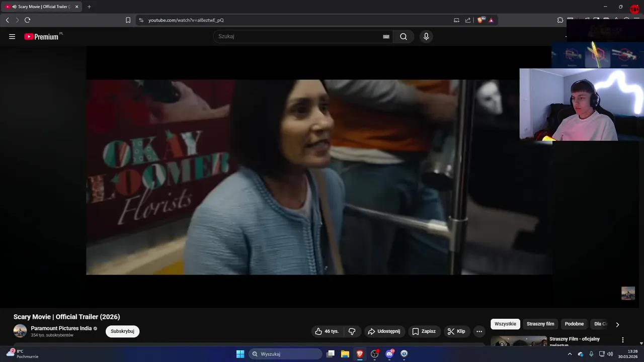The image size is (644, 362).
Task: Open the system tray microphone icon
Action: (x=591, y=354)
